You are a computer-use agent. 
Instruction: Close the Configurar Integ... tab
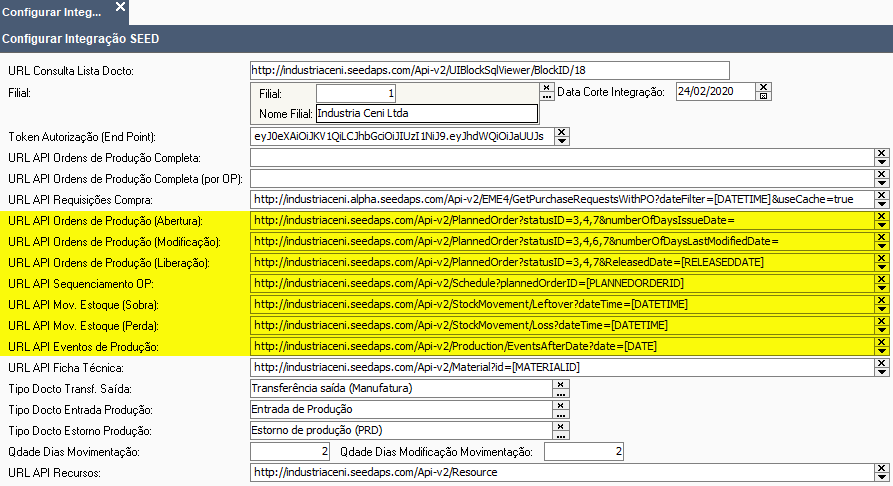coord(120,7)
